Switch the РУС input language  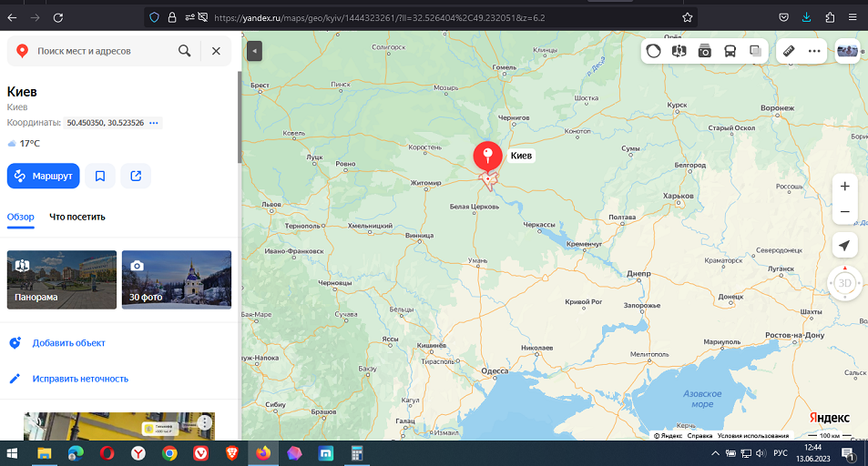coord(781,453)
